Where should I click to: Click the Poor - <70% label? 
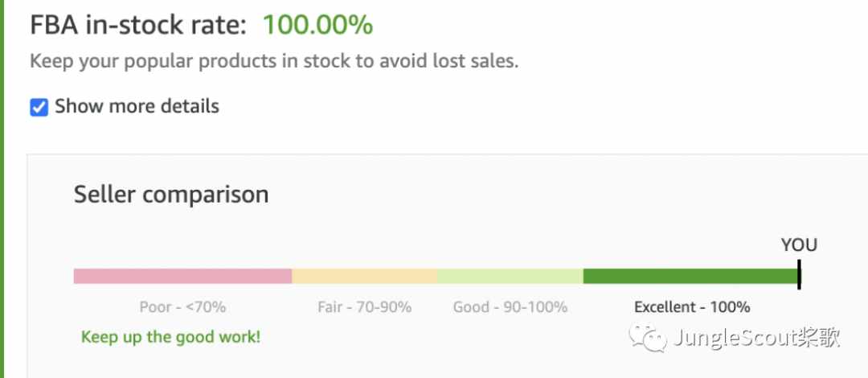coord(182,307)
